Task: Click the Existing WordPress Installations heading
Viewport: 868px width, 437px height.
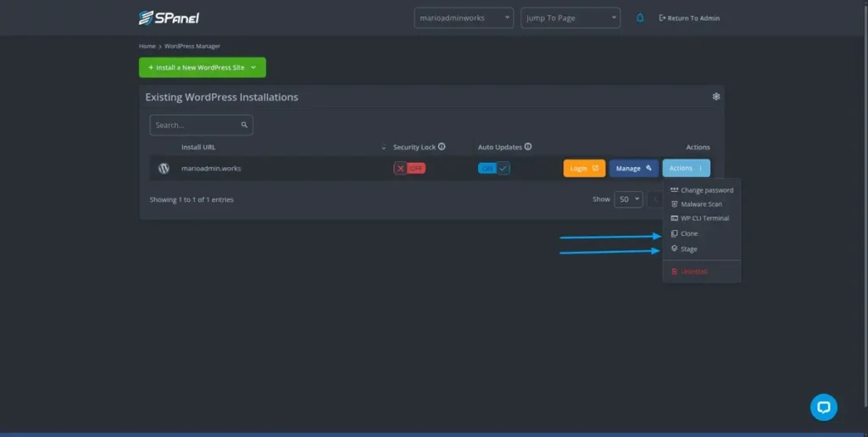Action: pos(221,97)
